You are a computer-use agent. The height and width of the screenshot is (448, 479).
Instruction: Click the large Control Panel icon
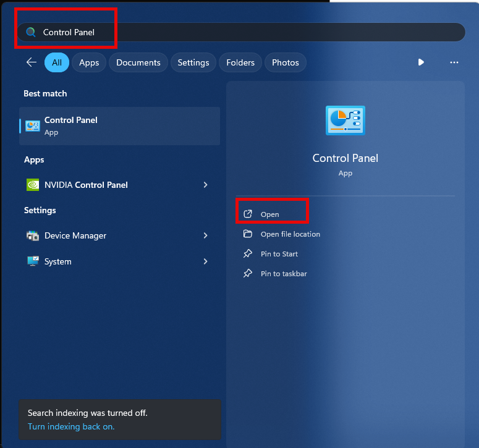click(345, 120)
